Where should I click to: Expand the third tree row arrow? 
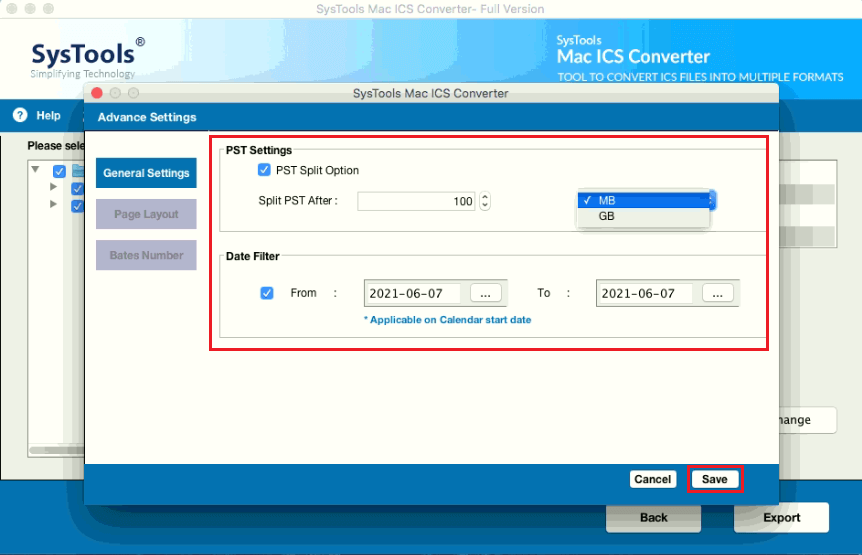53,204
